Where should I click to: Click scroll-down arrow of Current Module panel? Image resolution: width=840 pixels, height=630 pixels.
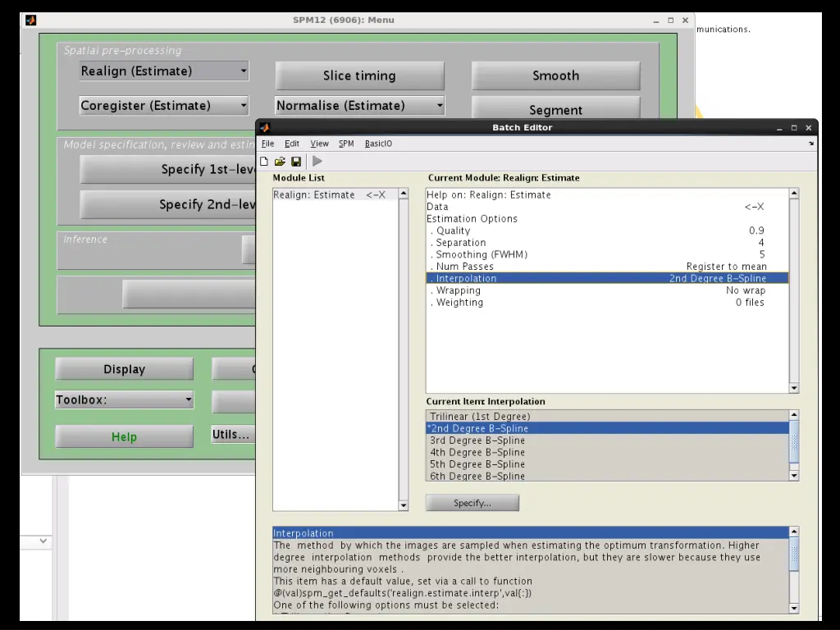pyautogui.click(x=794, y=388)
